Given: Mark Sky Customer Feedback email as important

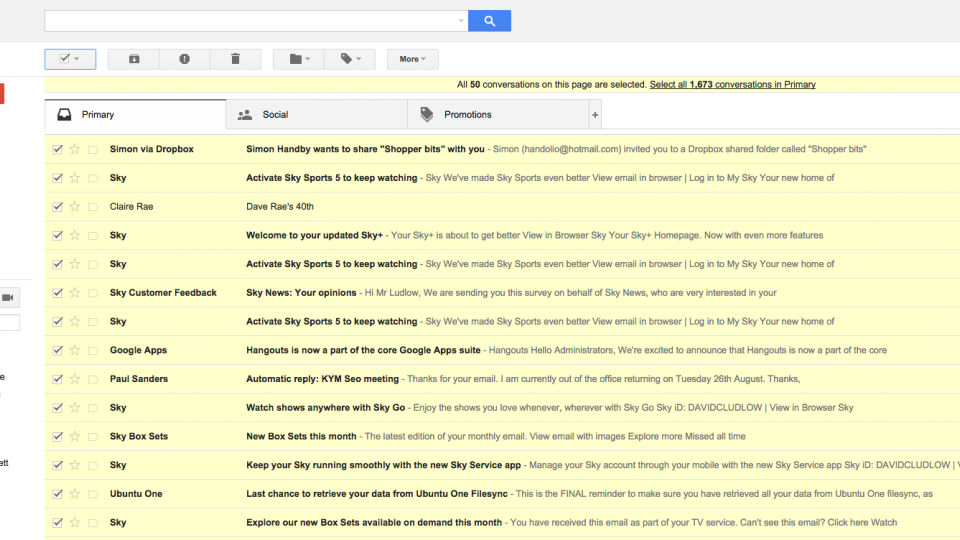Looking at the screenshot, I should click(92, 293).
